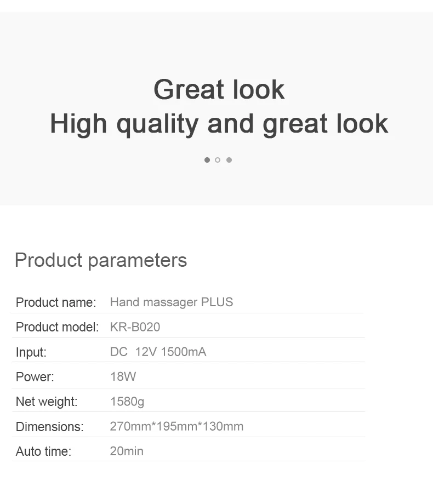Click the 'Great look' heading
433x504 pixels.
pos(219,90)
